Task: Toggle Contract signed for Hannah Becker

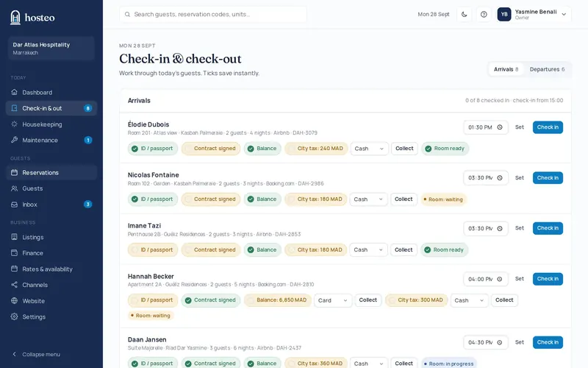Action: click(x=211, y=300)
